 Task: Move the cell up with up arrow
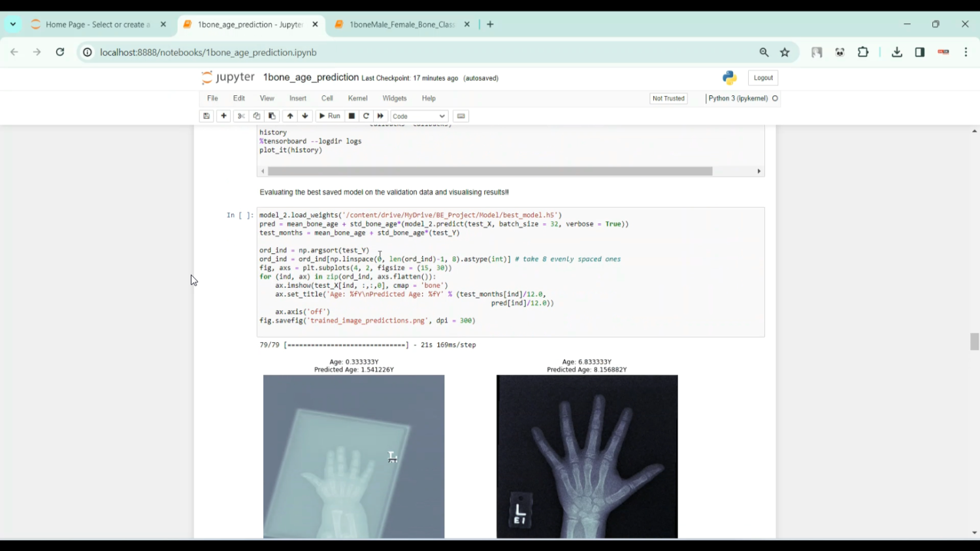pyautogui.click(x=289, y=116)
